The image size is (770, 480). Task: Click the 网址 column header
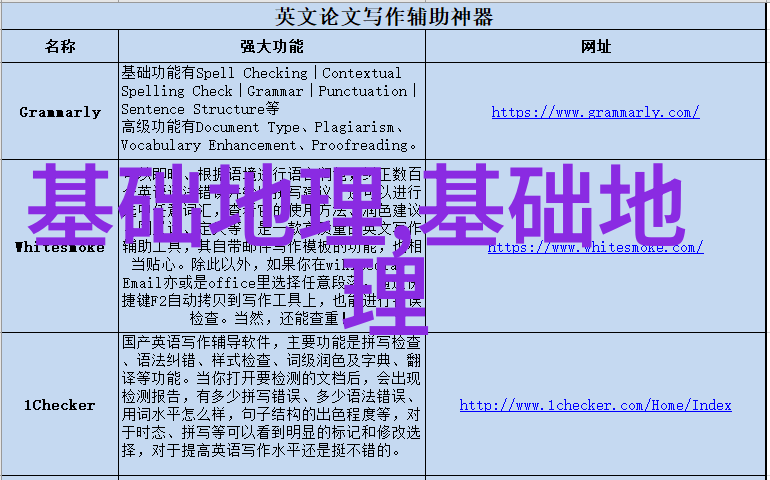coord(595,46)
